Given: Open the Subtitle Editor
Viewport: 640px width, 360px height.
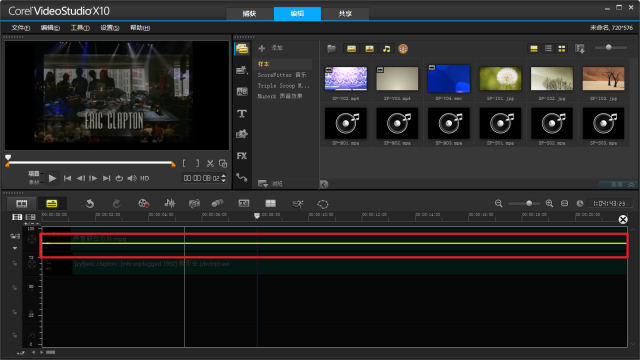Looking at the screenshot, I should [244, 203].
